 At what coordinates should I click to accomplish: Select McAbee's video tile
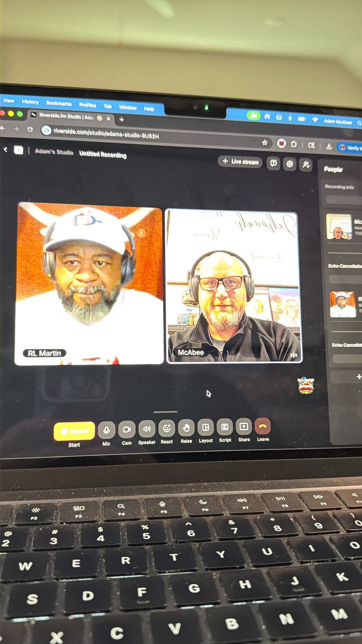233,286
